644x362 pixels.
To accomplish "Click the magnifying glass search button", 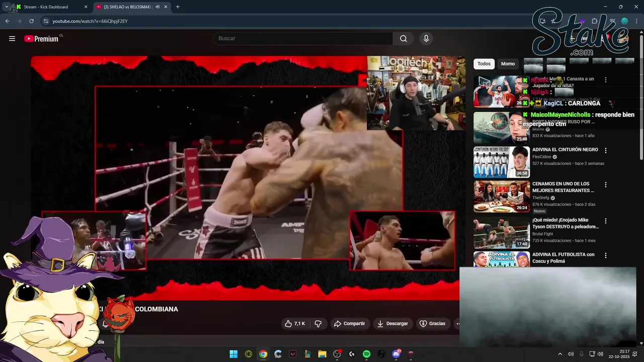I will point(404,39).
